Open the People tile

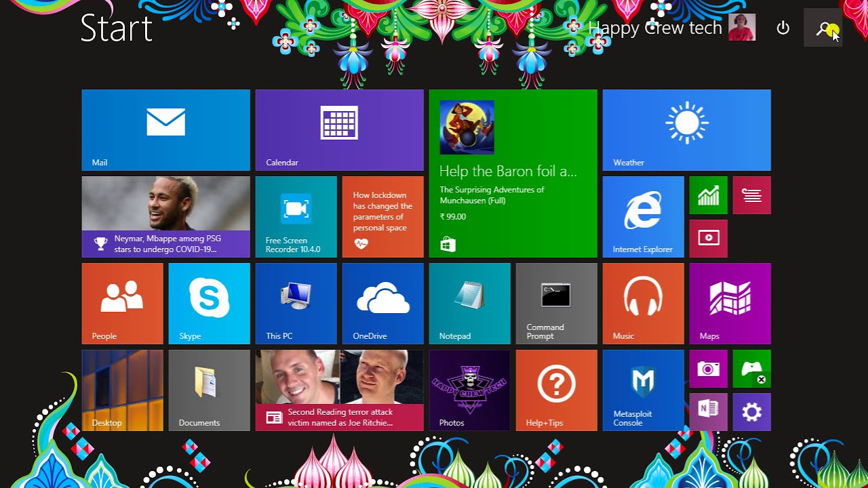(122, 304)
